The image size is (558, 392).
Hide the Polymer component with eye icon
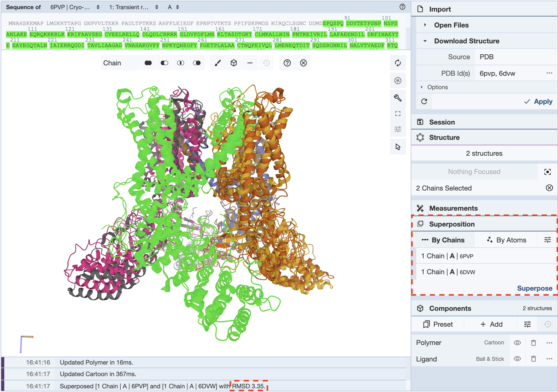click(517, 343)
